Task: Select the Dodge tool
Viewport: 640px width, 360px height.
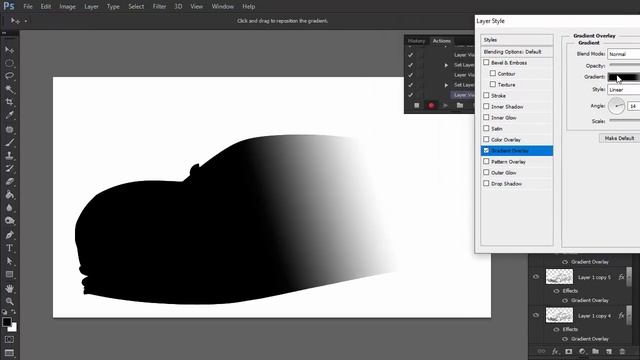Action: click(9, 221)
